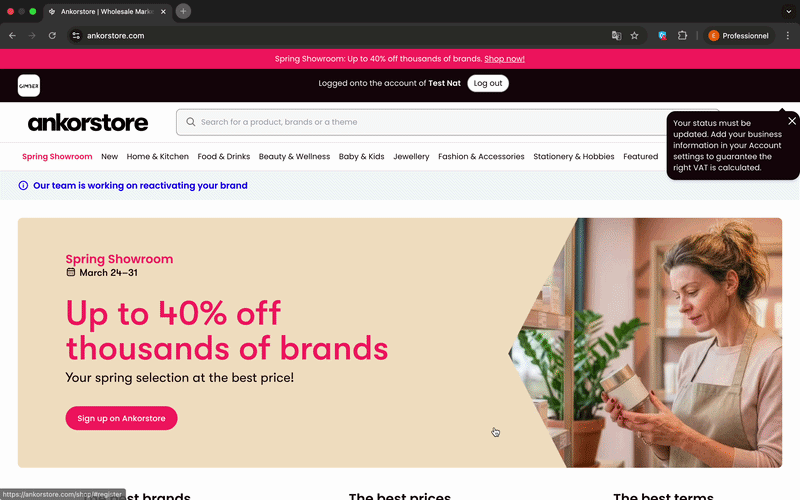Reload the page with the refresh icon
This screenshot has width=800, height=500.
click(52, 36)
